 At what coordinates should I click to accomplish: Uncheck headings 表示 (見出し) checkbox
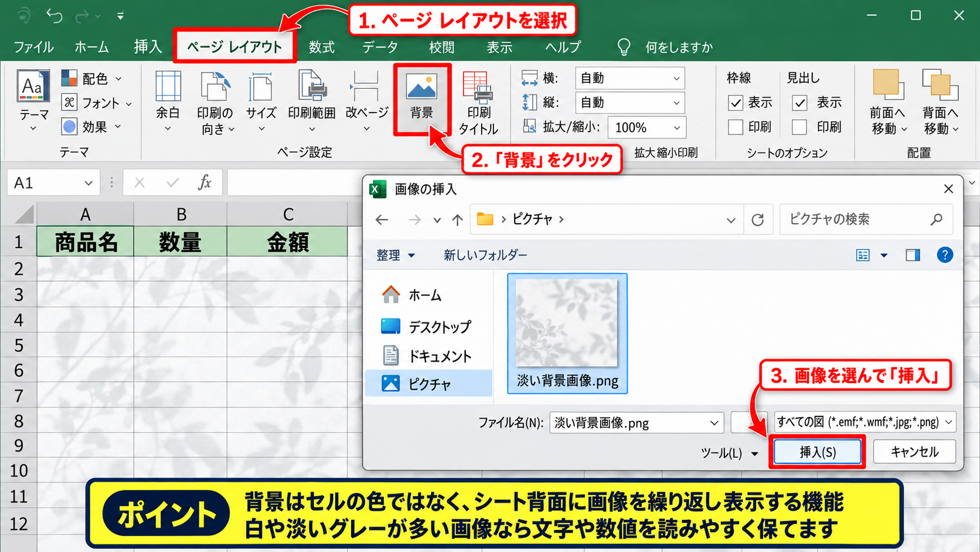[x=799, y=103]
